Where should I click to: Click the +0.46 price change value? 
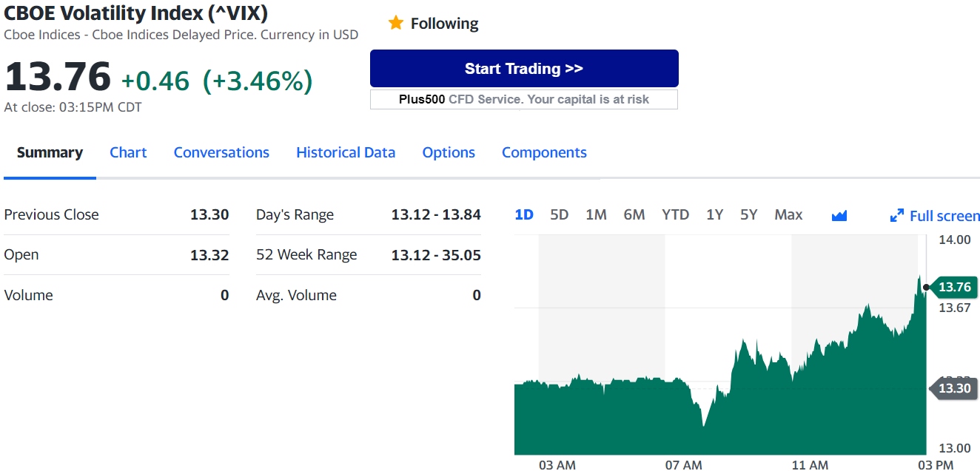pos(155,81)
